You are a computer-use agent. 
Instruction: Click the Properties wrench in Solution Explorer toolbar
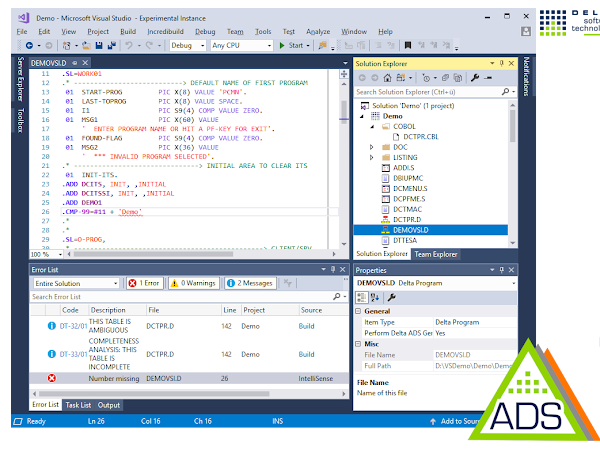(x=475, y=78)
